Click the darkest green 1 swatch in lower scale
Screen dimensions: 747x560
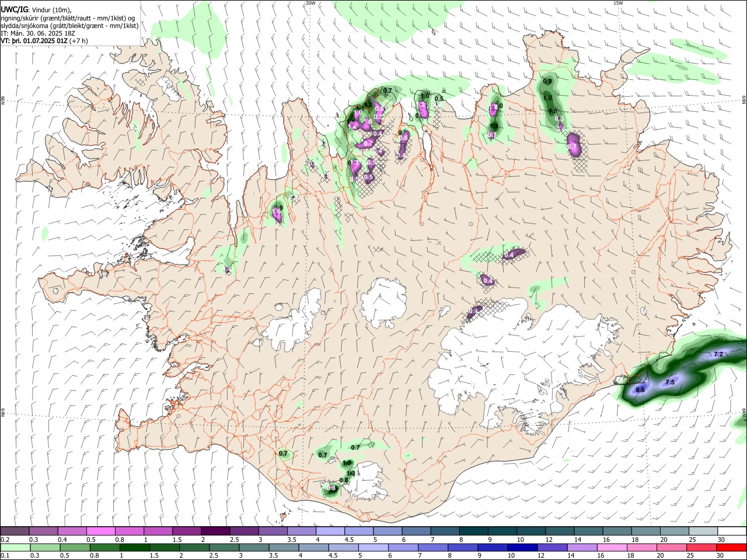pyautogui.click(x=134, y=547)
